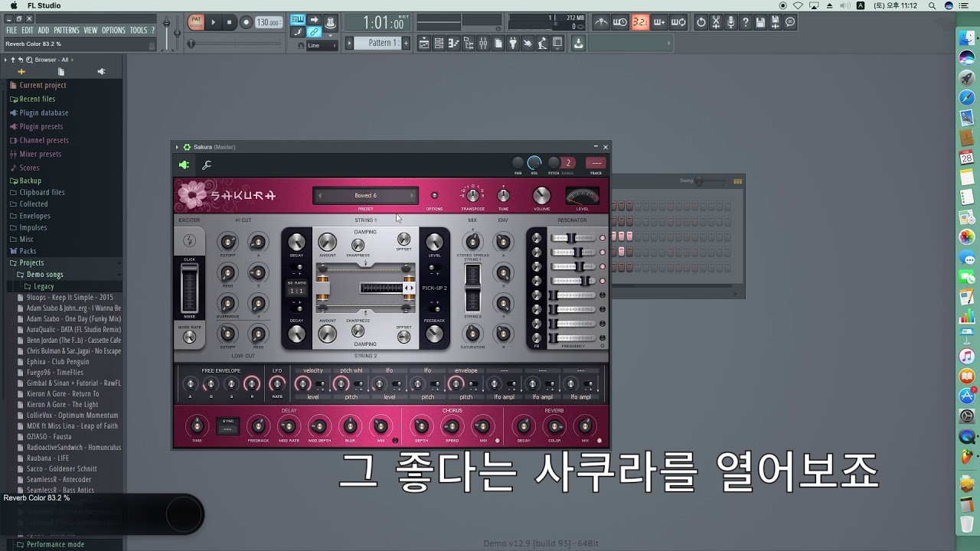Toggle the Chorus MIX enable LED
This screenshot has height=551, width=980.
[x=498, y=441]
